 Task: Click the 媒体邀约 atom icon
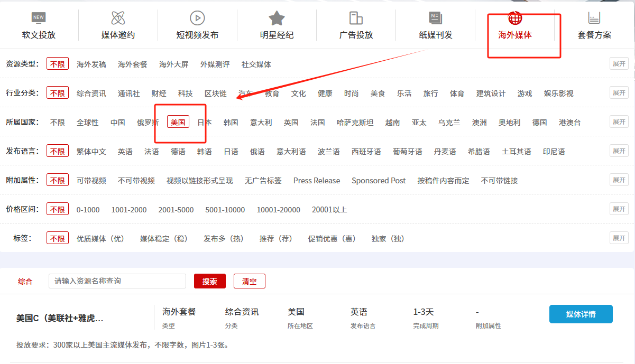click(x=118, y=18)
